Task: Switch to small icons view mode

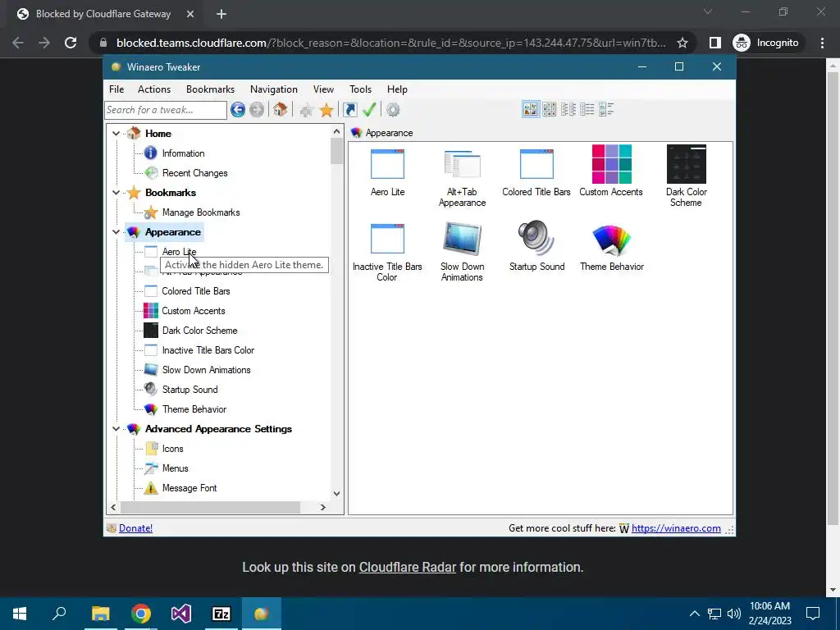Action: (x=549, y=109)
